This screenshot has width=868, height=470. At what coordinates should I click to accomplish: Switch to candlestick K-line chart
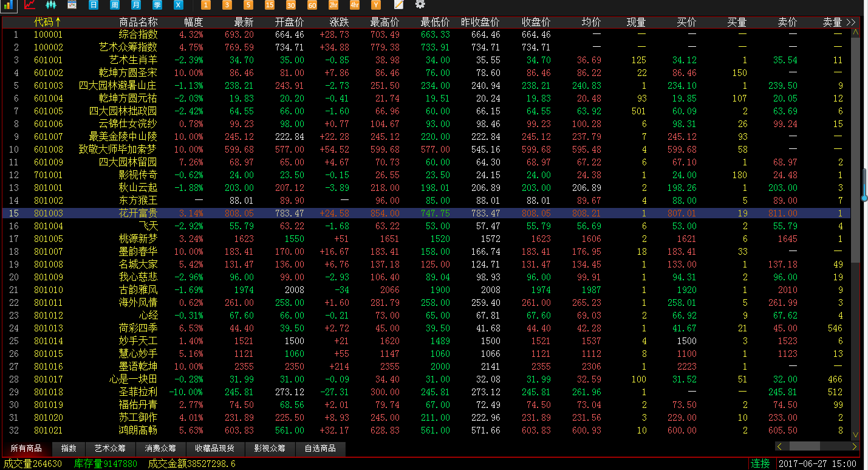point(50,5)
